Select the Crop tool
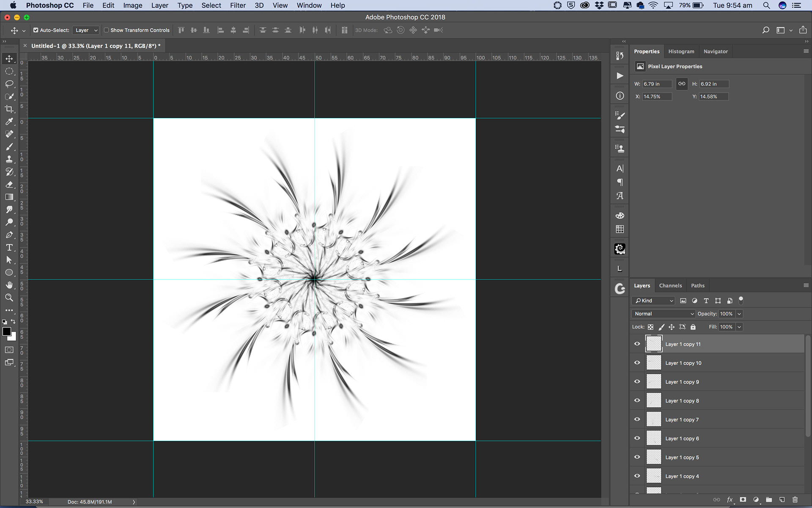The width and height of the screenshot is (812, 508). (x=9, y=109)
